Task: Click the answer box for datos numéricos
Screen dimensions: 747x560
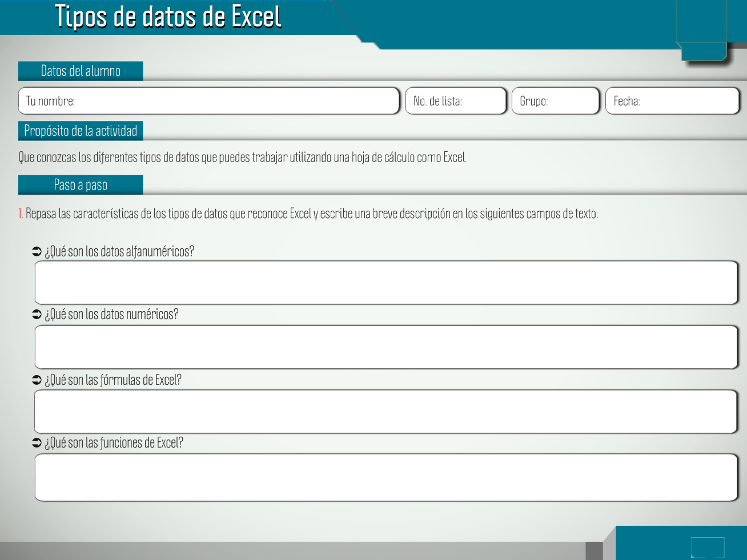Action: pos(386,347)
